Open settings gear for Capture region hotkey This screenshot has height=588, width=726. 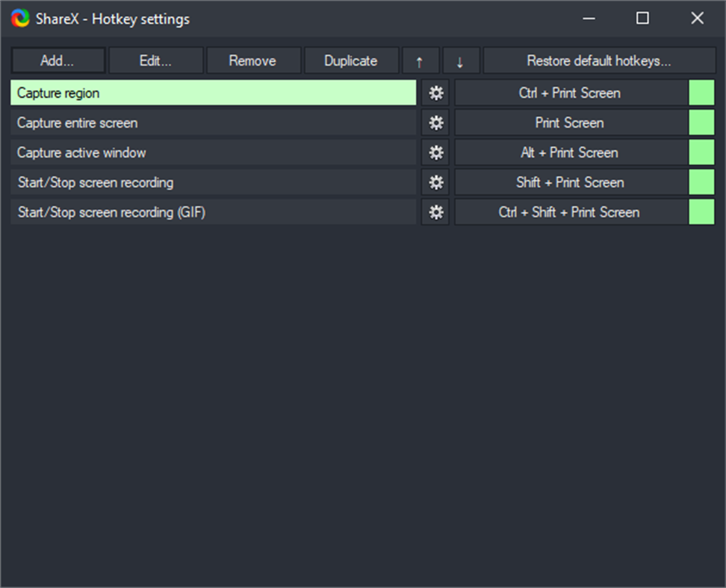(435, 93)
